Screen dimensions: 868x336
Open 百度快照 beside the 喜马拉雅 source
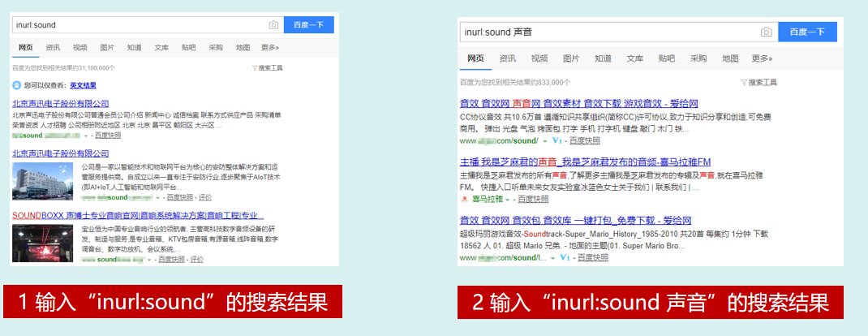(x=532, y=200)
